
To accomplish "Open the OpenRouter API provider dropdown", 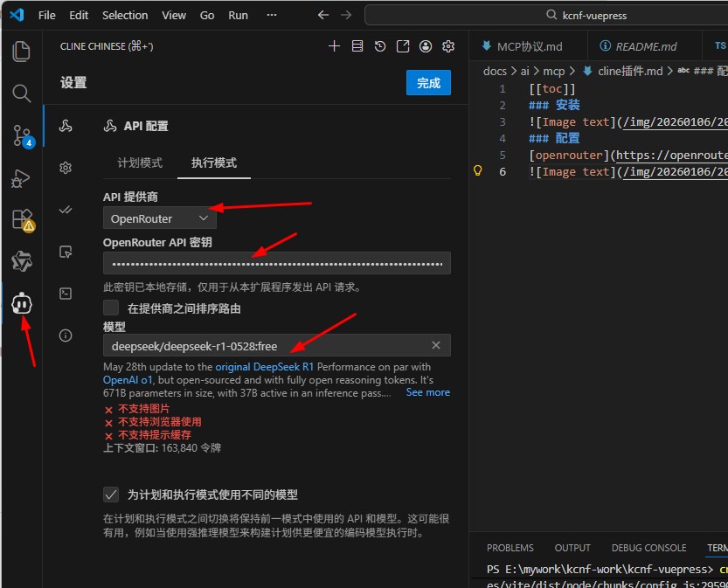I will 160,218.
